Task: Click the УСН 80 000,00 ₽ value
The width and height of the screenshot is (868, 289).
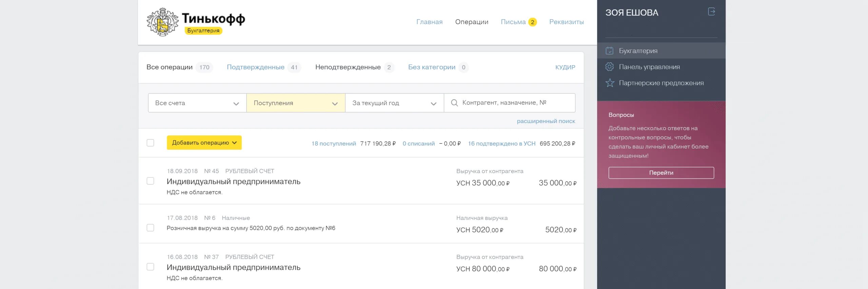Action: click(483, 269)
